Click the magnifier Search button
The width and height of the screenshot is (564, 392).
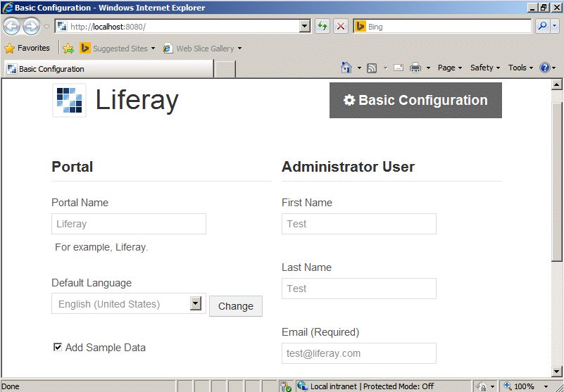pyautogui.click(x=542, y=26)
